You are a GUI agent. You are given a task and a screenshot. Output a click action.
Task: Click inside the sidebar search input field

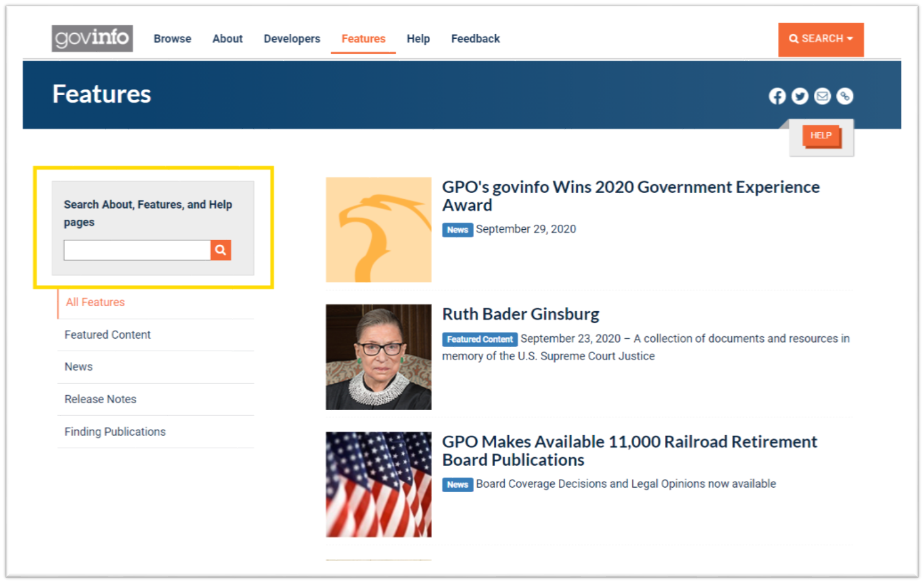pos(136,249)
